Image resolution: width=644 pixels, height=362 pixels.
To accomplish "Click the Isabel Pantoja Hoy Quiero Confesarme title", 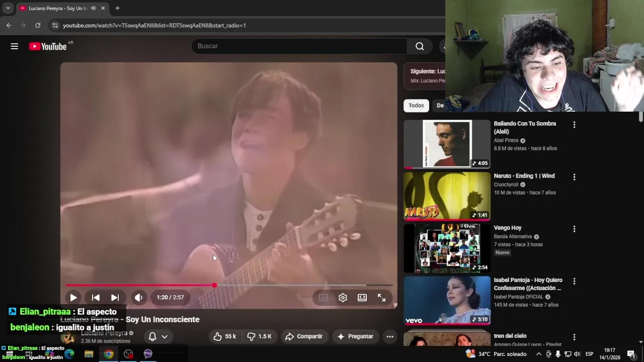I will [x=528, y=284].
